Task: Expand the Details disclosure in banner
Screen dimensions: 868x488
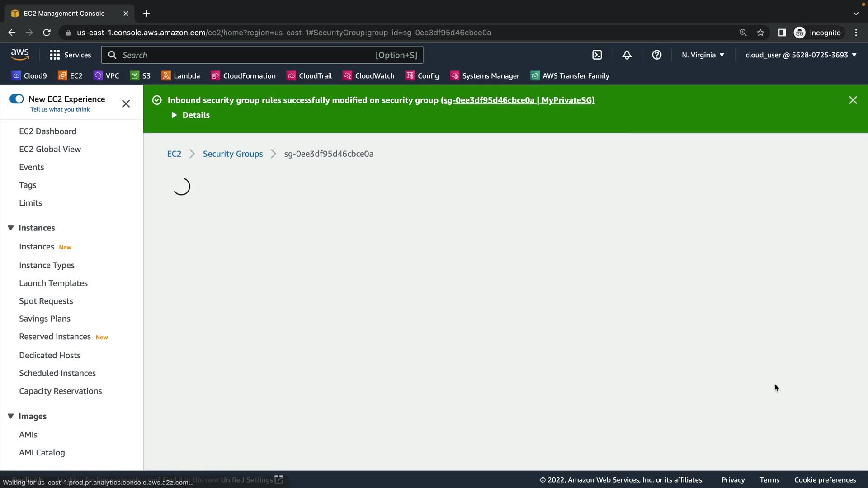Action: [190, 115]
